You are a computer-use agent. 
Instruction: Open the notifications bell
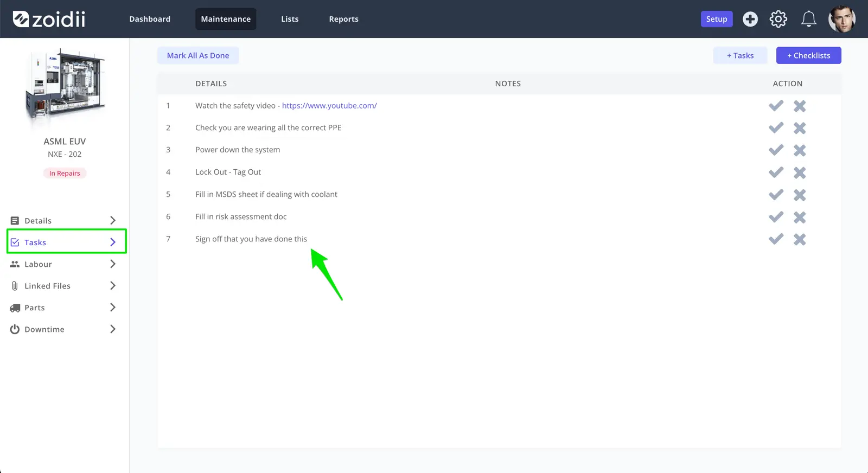point(809,19)
